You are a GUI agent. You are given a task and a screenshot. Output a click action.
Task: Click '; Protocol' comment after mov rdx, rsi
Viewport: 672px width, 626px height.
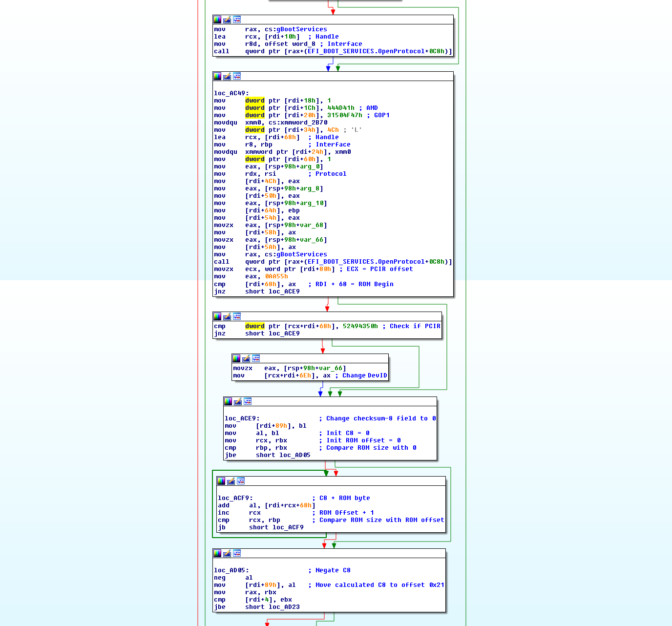[327, 174]
